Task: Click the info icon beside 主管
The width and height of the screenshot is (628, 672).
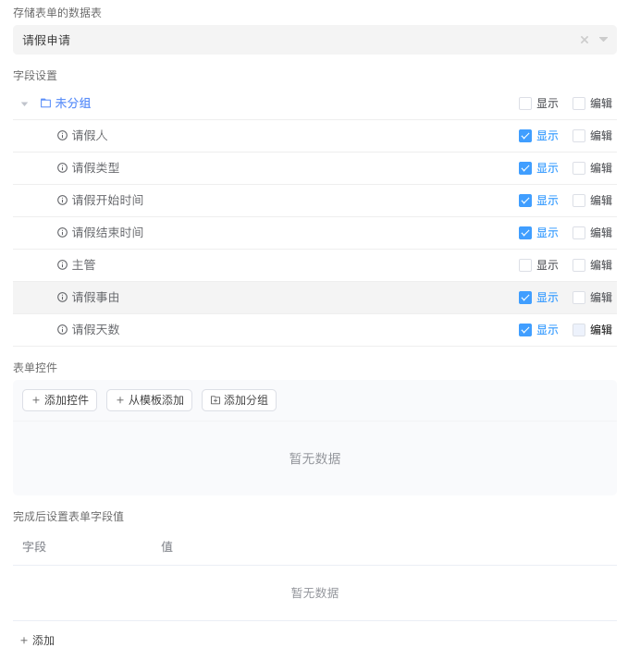Action: pos(62,265)
